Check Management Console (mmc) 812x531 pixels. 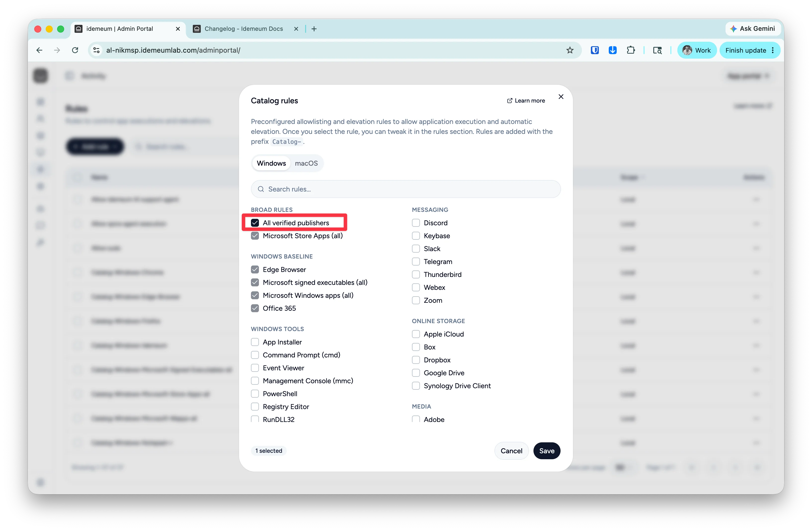coord(255,380)
